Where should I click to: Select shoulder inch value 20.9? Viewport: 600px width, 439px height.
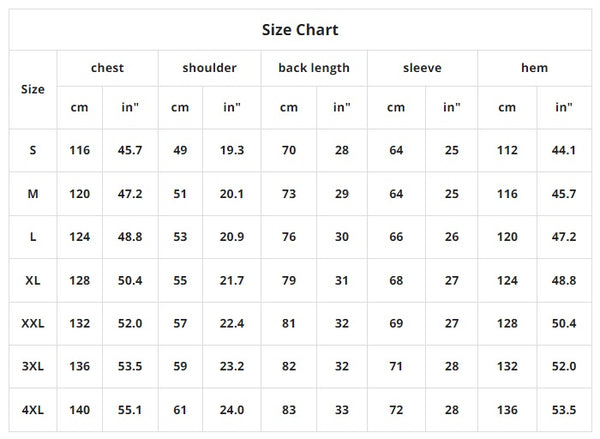pos(232,237)
